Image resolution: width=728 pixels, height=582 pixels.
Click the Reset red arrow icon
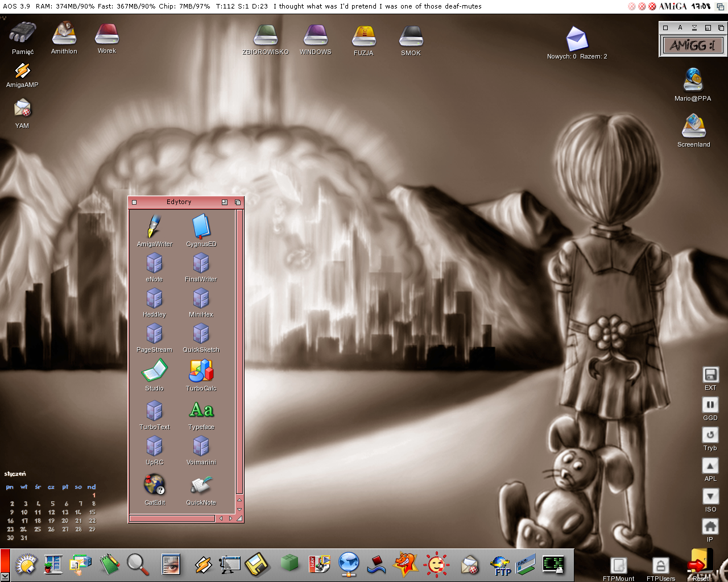click(701, 562)
